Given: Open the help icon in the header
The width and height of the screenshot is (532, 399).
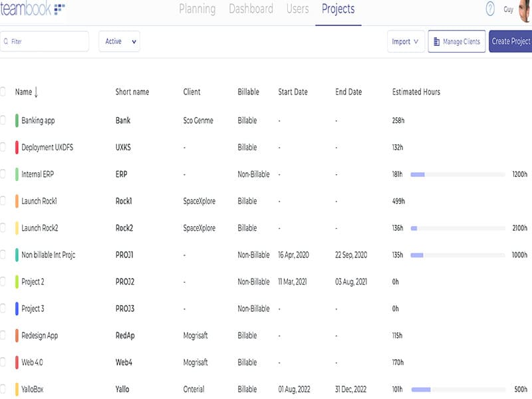Looking at the screenshot, I should pos(490,9).
